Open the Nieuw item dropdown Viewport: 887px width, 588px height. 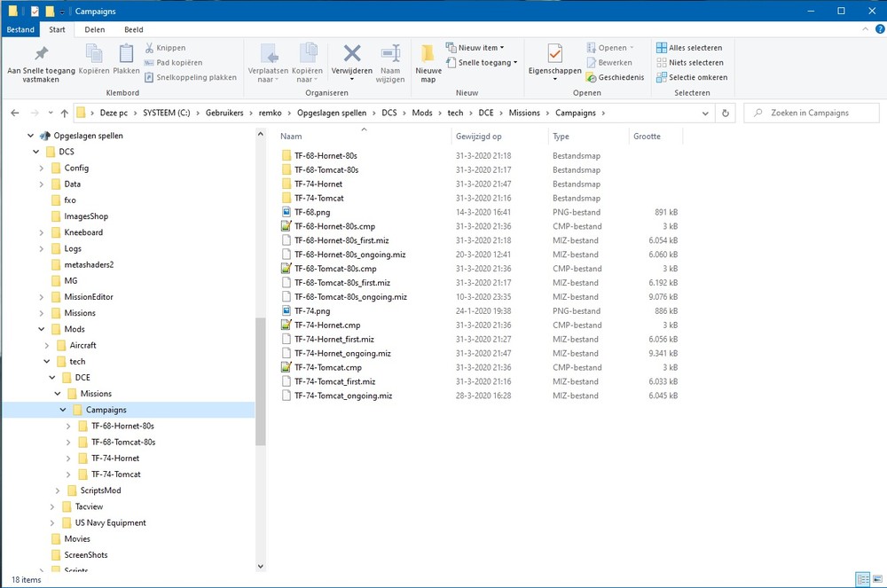coord(475,48)
